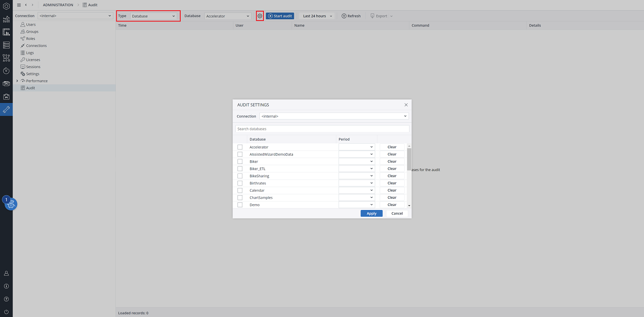This screenshot has width=644, height=317.
Task: Click Clear for the Demo row
Action: [x=392, y=205]
